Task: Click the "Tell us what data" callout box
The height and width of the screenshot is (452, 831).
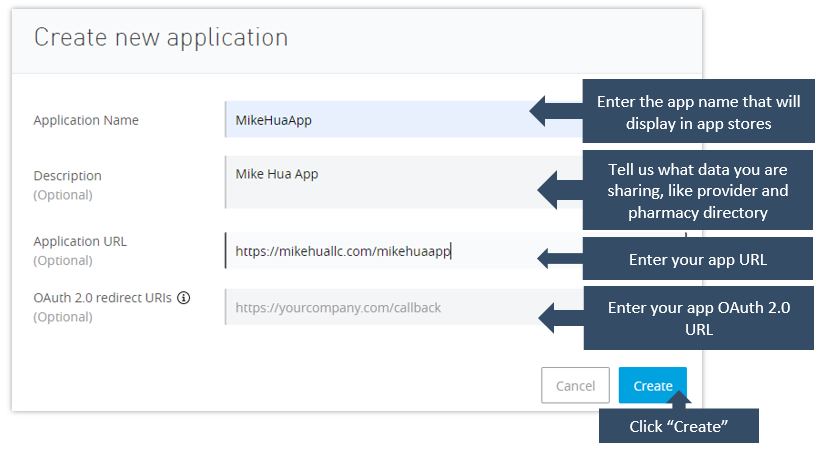Action: (698, 190)
